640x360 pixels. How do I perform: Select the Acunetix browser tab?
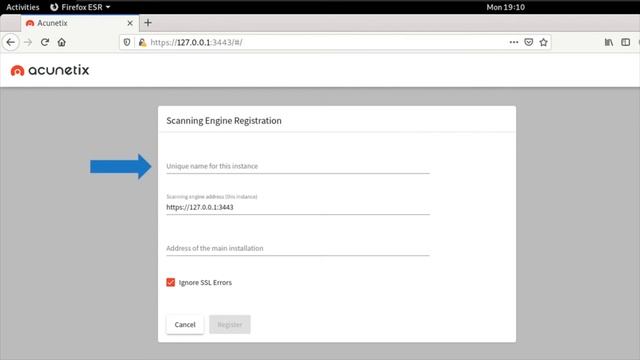(x=80, y=23)
